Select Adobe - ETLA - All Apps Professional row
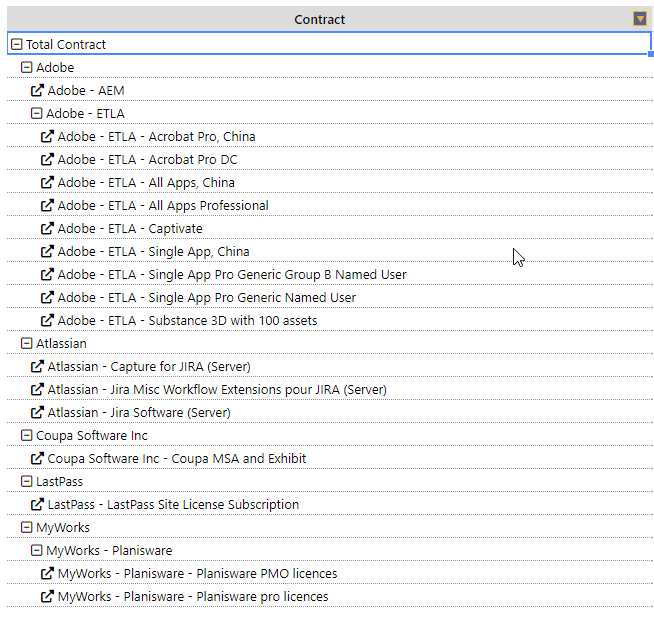This screenshot has width=654, height=621. 330,205
